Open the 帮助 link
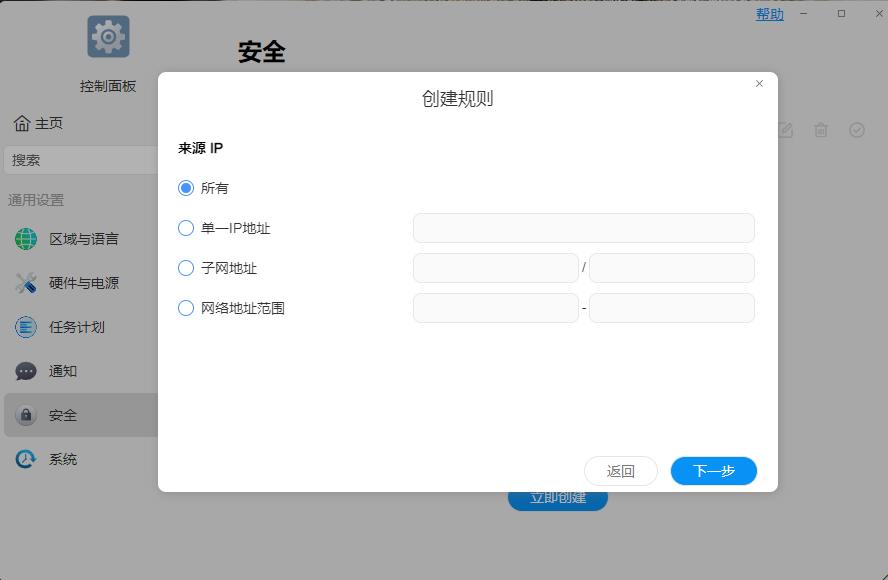The image size is (888, 580). pos(769,13)
